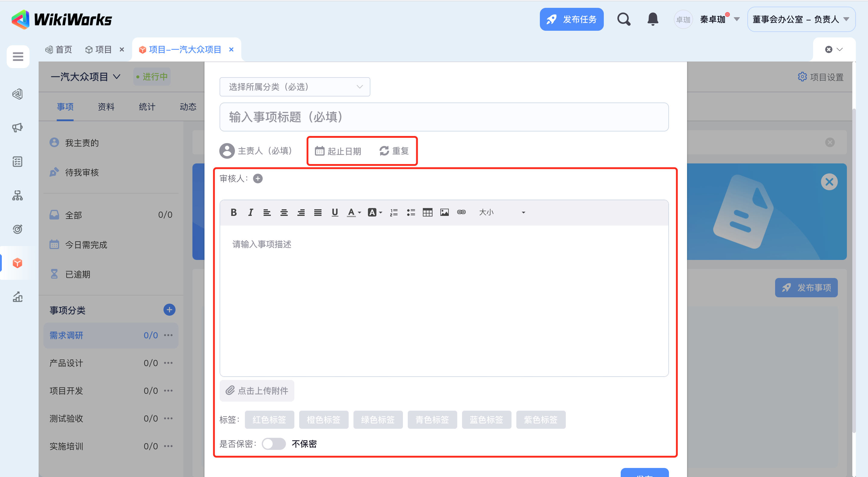Expand the font size dropdown
The image size is (868, 477).
coord(502,212)
